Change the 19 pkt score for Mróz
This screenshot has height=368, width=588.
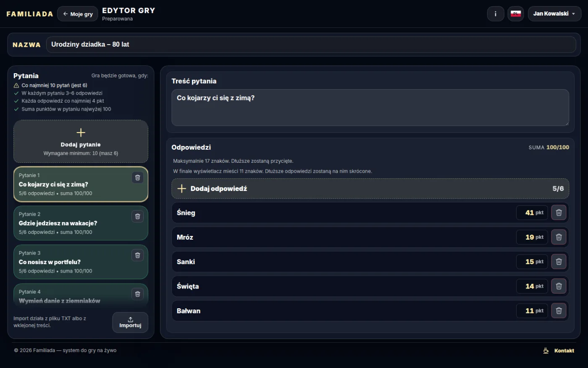click(x=532, y=237)
